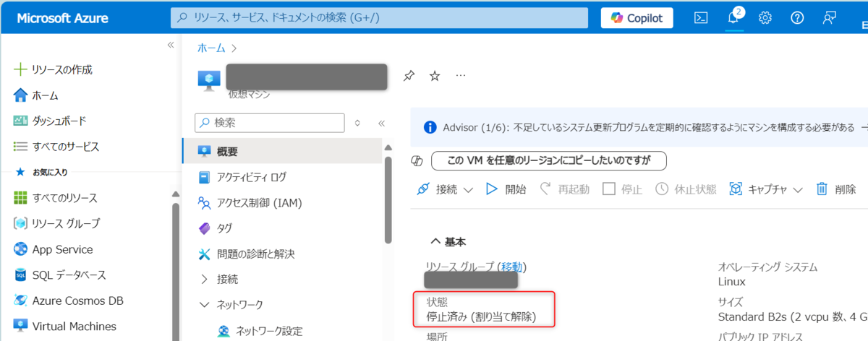
Task: Click 再起動 in the command bar
Action: coord(564,189)
